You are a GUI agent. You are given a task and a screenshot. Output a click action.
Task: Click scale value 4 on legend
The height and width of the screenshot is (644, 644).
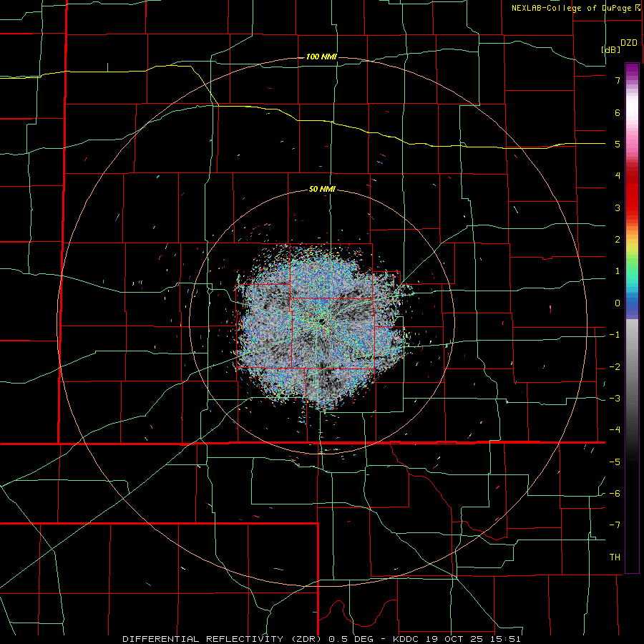pyautogui.click(x=618, y=176)
